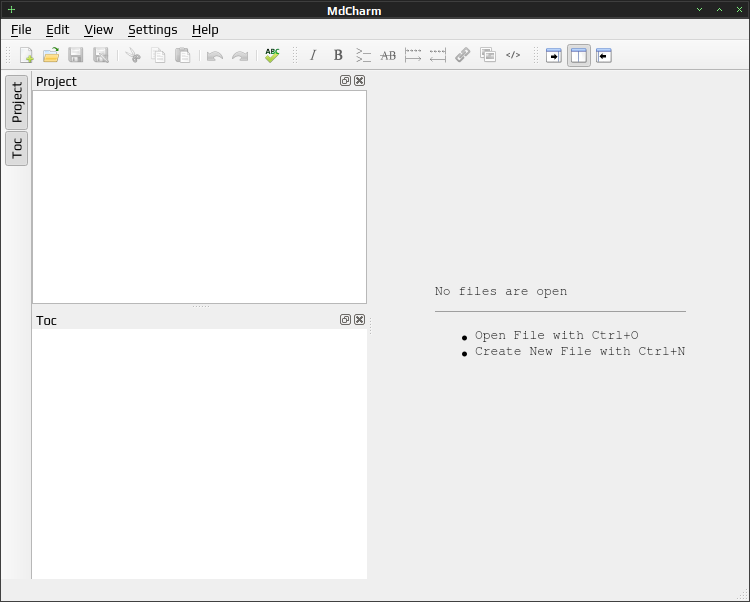Switch to write-only mode icon
The height and width of the screenshot is (602, 750).
[x=553, y=55]
